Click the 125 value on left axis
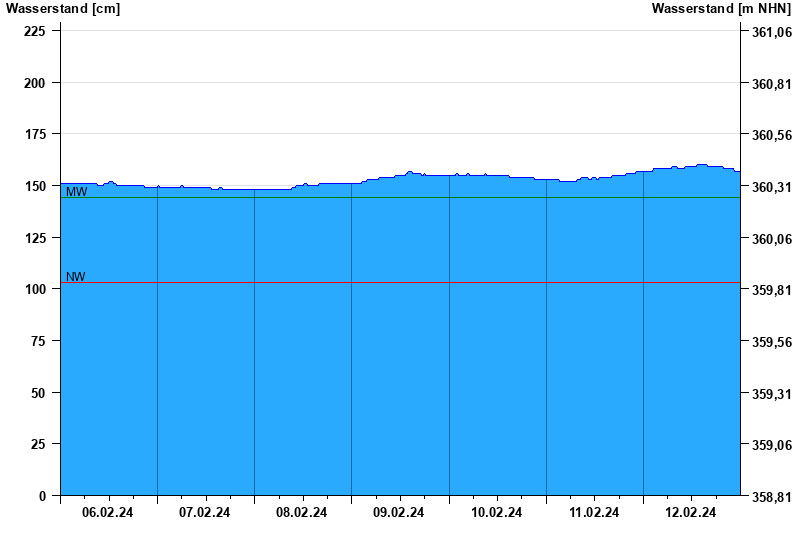Image resolution: width=800 pixels, height=550 pixels. 35,238
